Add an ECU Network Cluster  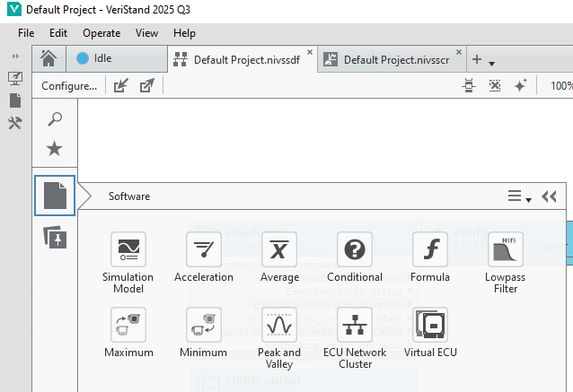pos(354,325)
